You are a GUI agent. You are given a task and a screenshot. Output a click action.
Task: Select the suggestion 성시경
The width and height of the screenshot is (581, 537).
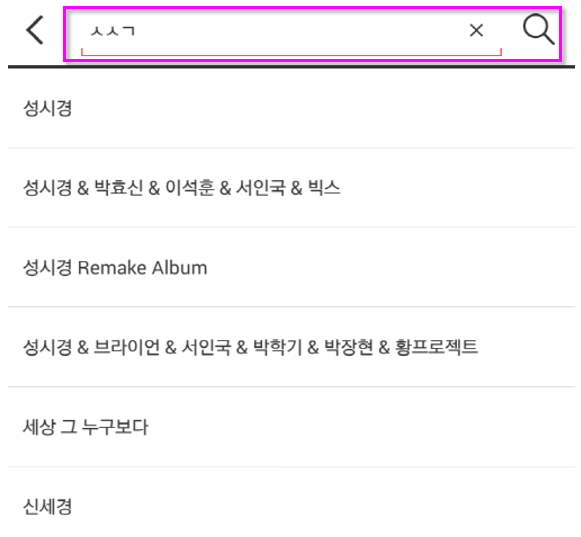tap(291, 108)
